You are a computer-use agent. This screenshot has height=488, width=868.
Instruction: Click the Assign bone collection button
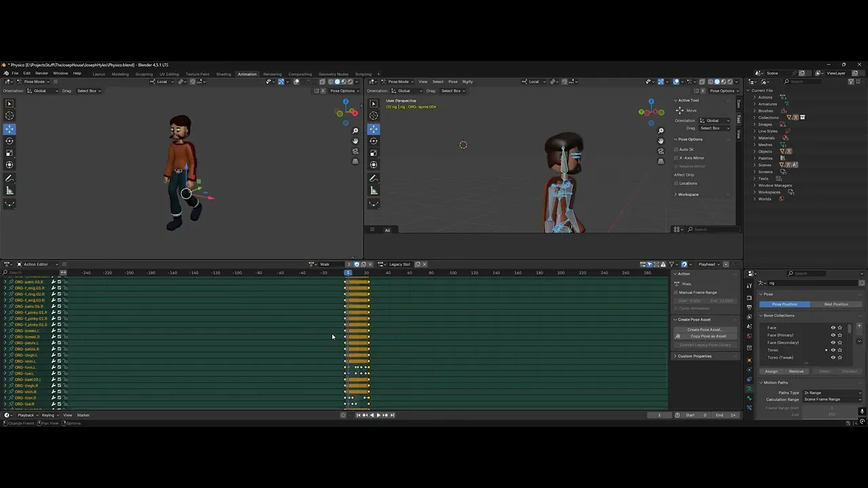tap(772, 371)
